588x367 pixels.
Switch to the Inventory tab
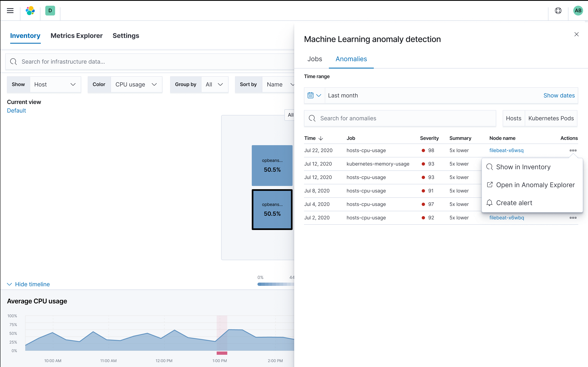(25, 36)
